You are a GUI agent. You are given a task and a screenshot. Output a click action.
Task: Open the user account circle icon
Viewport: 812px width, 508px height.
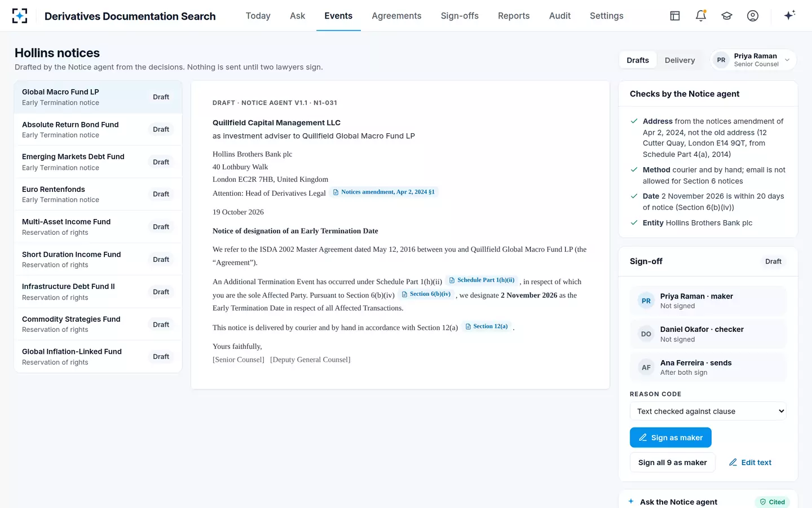coord(753,16)
